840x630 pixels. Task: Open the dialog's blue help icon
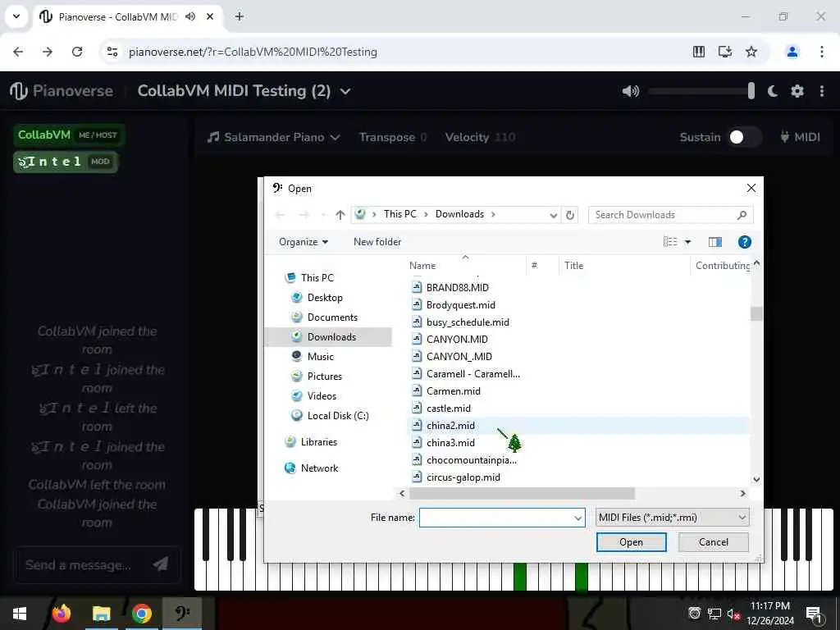pos(745,242)
